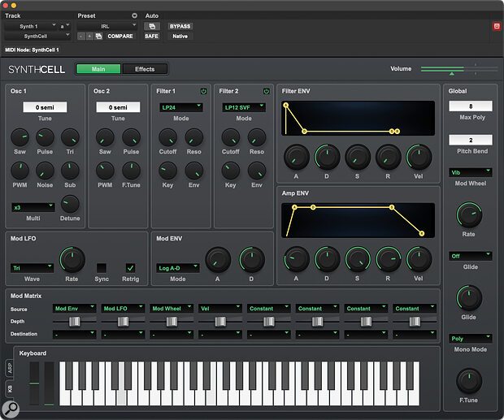Click the depth slider under Mod LFO source
The image size is (504, 420).
[x=123, y=321]
